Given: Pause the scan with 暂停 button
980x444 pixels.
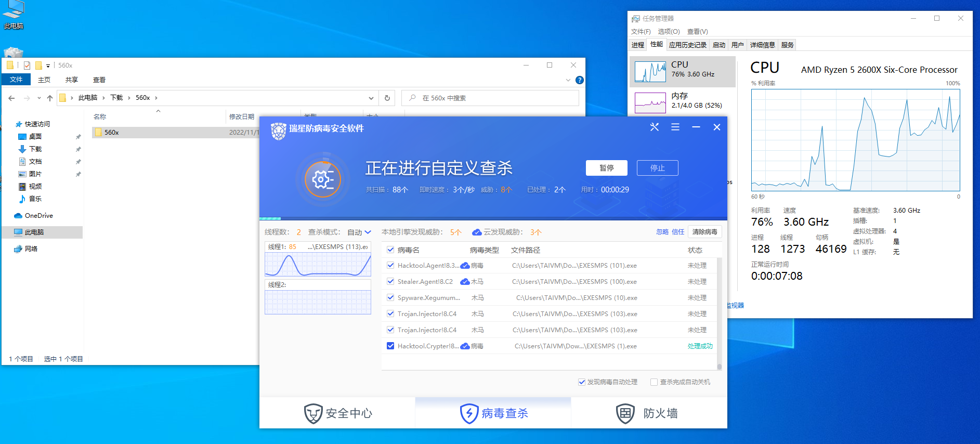Looking at the screenshot, I should click(x=607, y=168).
